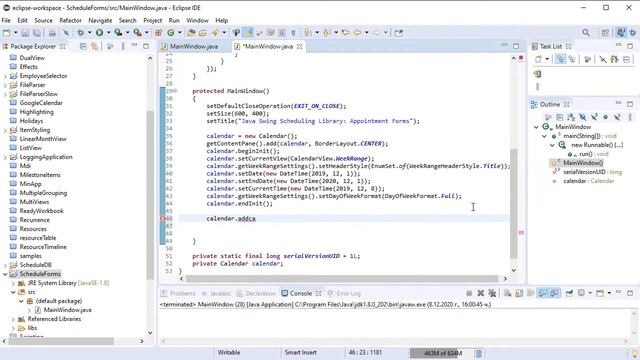Click the Remove All Terminated Launches icon
Viewport: 640px width, 360px height.
pos(492,293)
